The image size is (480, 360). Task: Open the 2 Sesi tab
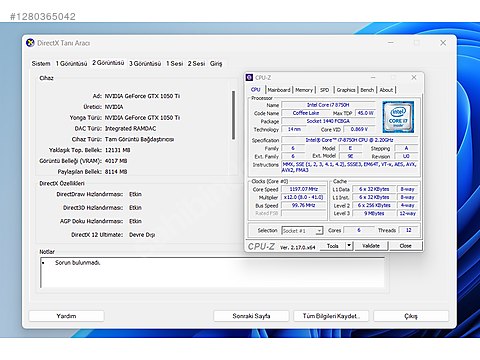pyautogui.click(x=196, y=63)
